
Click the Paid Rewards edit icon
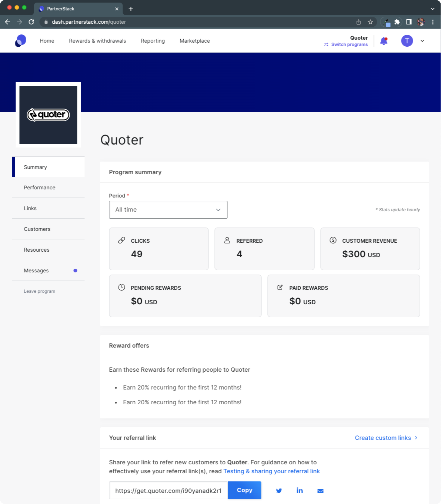(280, 287)
